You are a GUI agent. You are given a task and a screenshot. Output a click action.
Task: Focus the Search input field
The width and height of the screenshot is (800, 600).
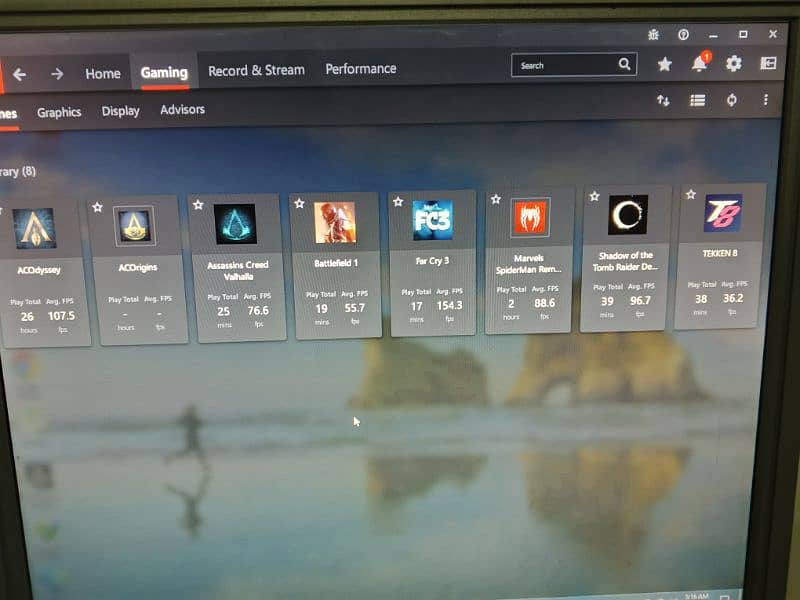point(573,65)
